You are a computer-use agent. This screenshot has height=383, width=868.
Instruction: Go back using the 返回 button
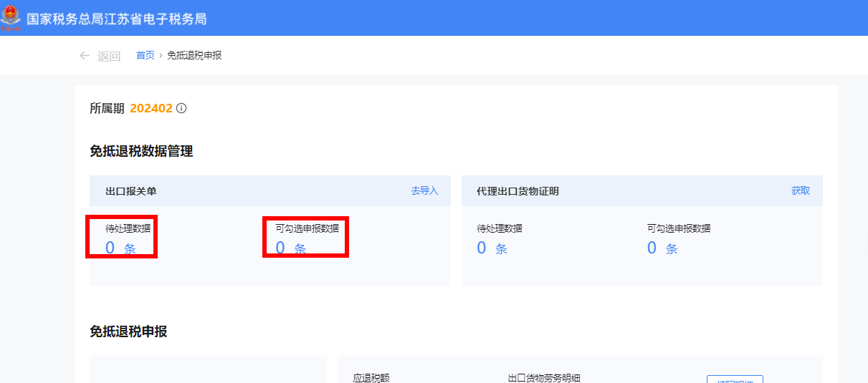click(x=108, y=56)
